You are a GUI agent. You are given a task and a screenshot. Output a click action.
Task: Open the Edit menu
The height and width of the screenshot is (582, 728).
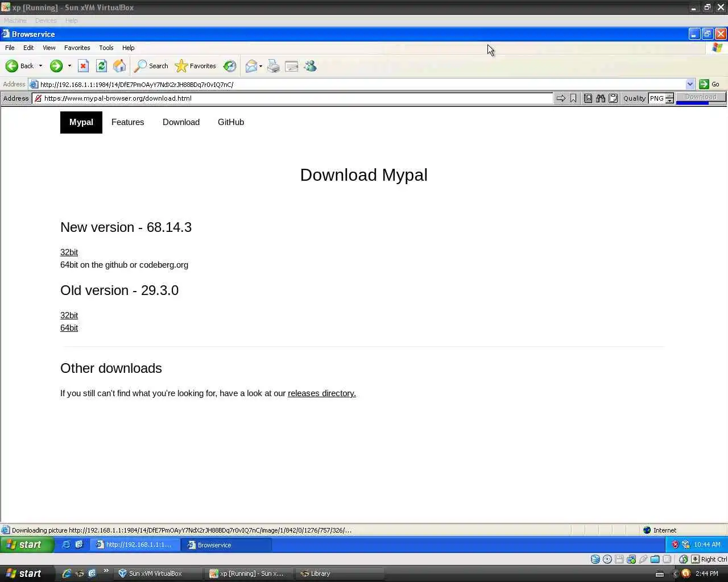[28, 48]
